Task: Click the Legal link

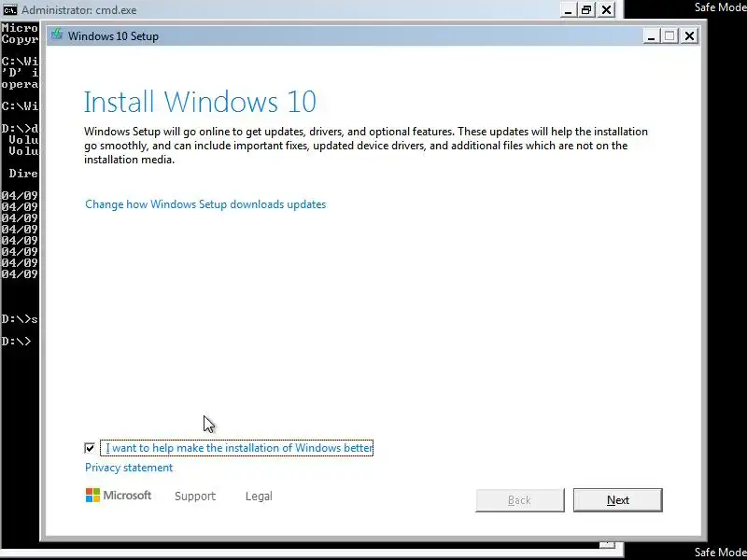Action: [x=259, y=497]
